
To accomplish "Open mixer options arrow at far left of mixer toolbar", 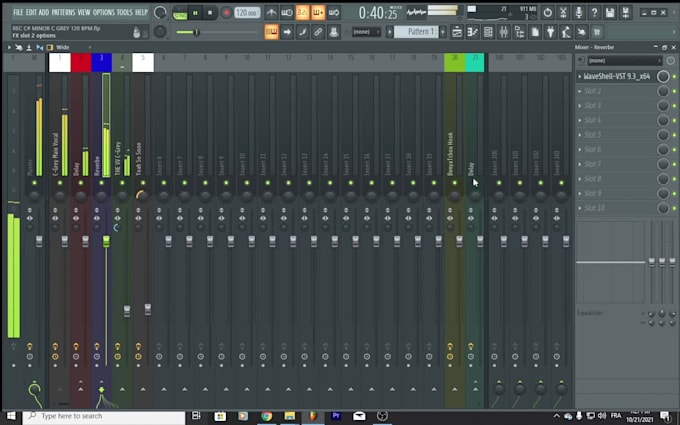I will coord(9,47).
